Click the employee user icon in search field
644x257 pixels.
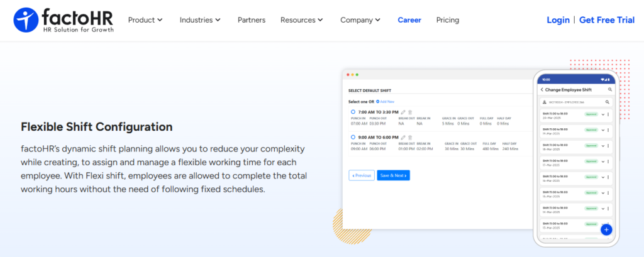click(x=545, y=102)
